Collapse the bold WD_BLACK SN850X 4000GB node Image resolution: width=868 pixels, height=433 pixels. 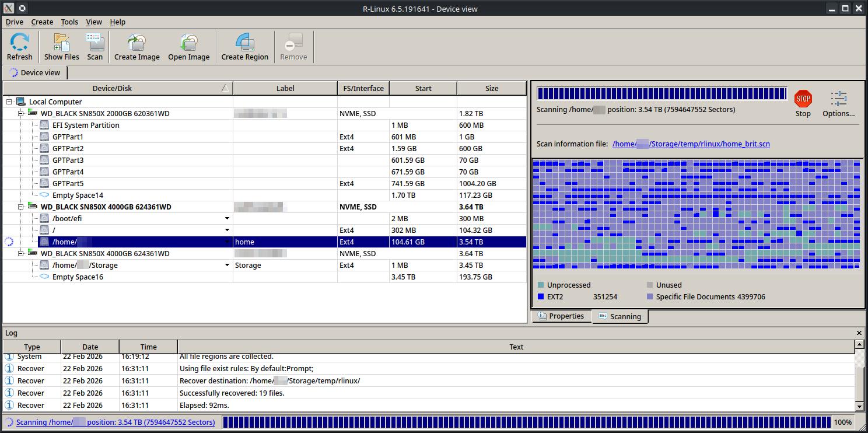(x=21, y=207)
